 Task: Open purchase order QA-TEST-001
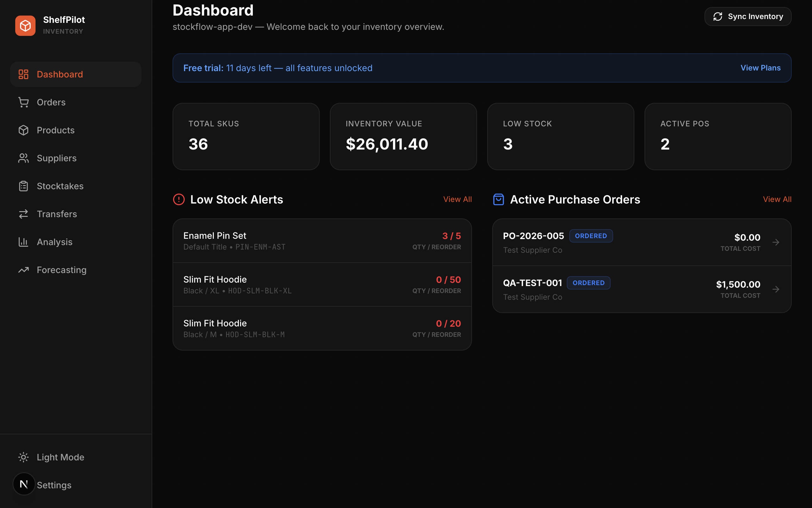(x=642, y=289)
